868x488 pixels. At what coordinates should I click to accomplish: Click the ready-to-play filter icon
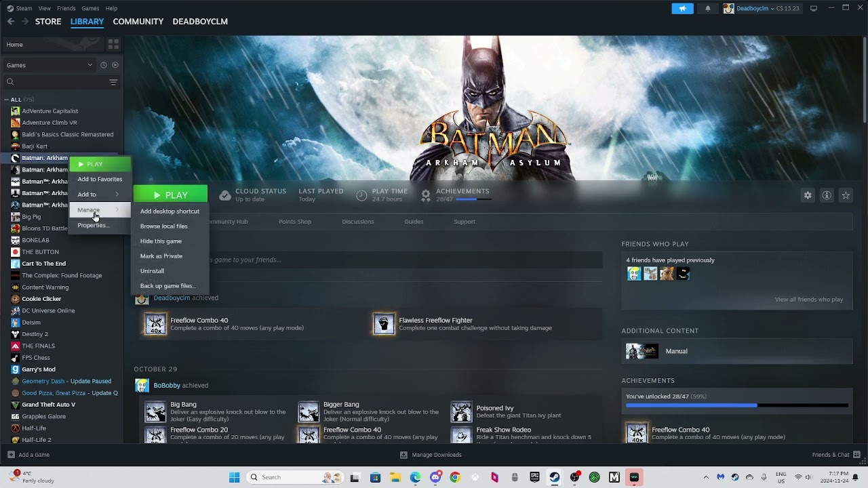(x=115, y=65)
